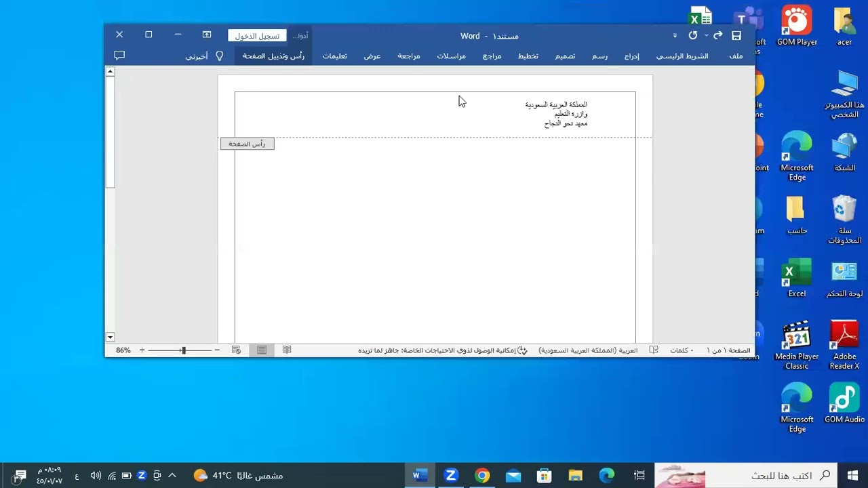Click the Redo/Repeat icon in quick access toolbar
The height and width of the screenshot is (488, 868).
(693, 35)
